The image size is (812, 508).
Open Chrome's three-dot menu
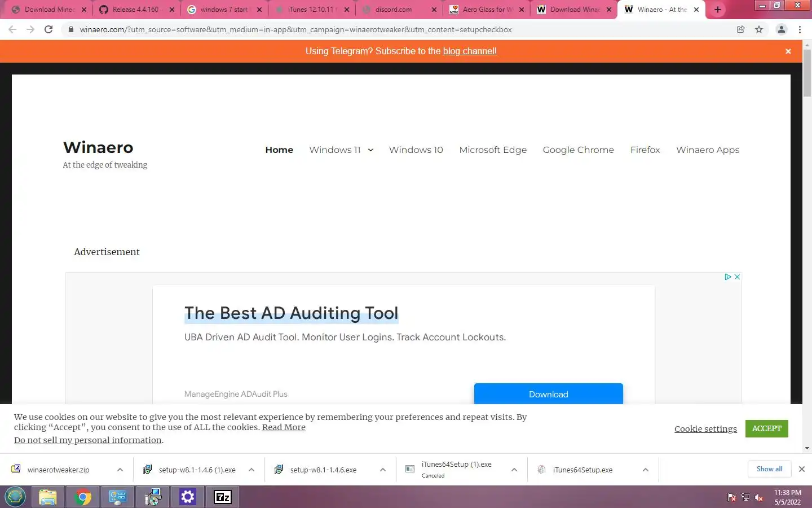[800, 29]
